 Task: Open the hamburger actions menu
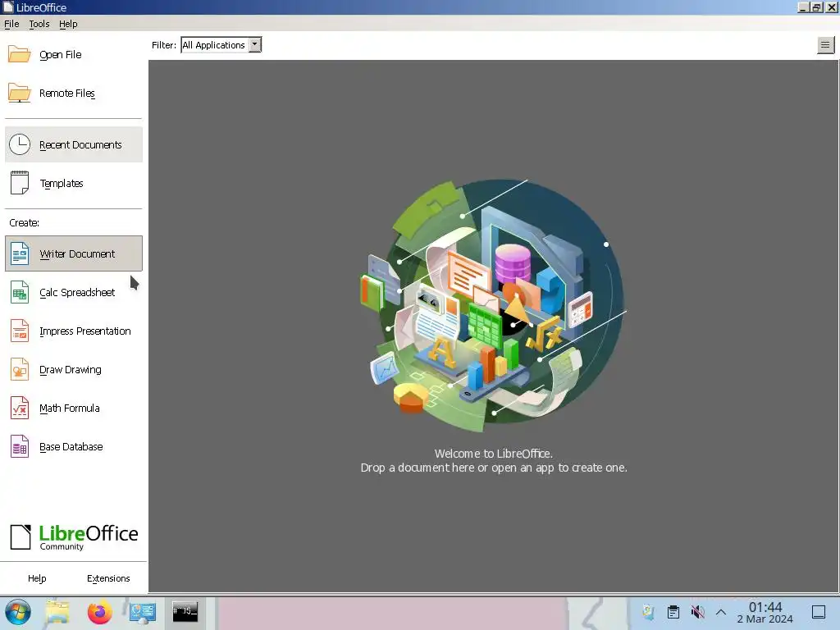point(825,45)
